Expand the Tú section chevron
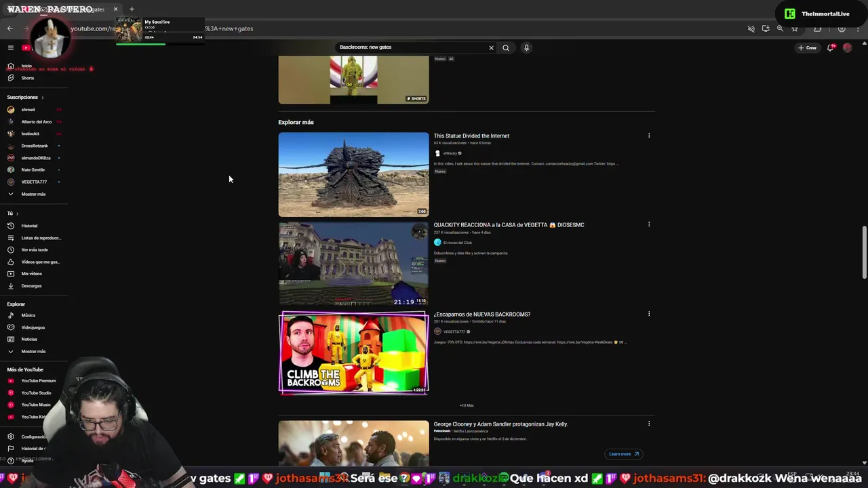The image size is (868, 488). (x=17, y=213)
